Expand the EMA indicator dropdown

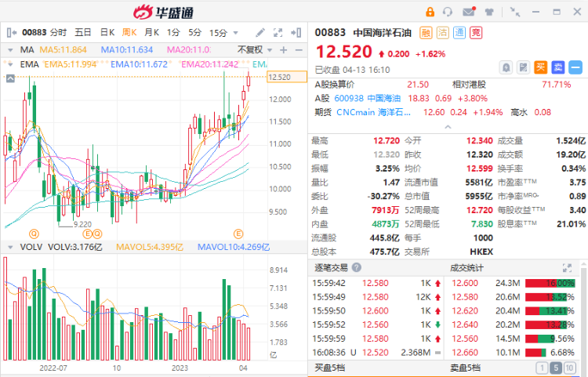pos(10,64)
